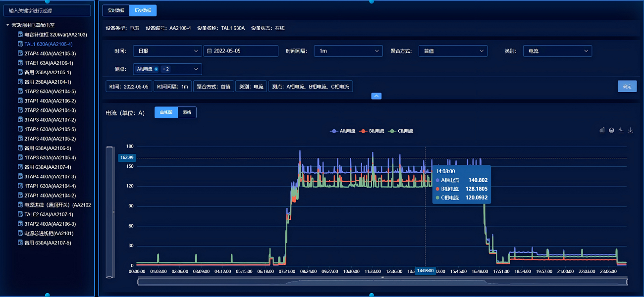The width and height of the screenshot is (644, 297).
Task: Click the 设备状态：在线 status text
Action: pyautogui.click(x=268, y=28)
